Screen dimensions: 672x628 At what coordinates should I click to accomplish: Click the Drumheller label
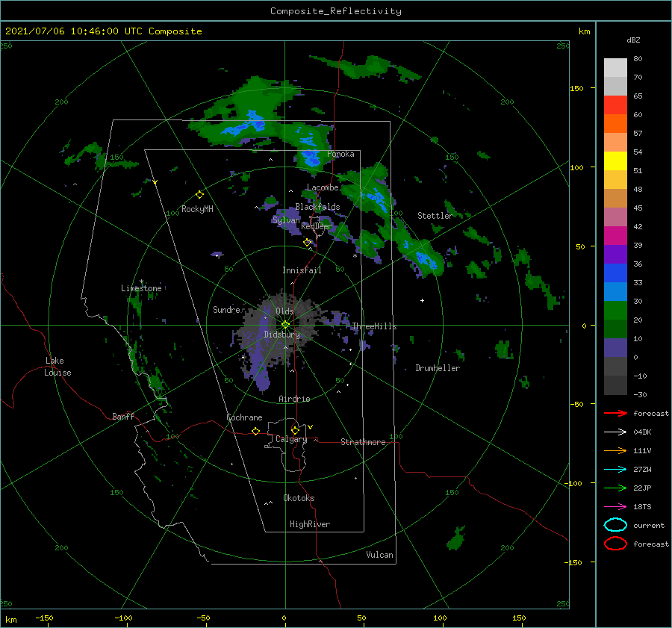(438, 368)
